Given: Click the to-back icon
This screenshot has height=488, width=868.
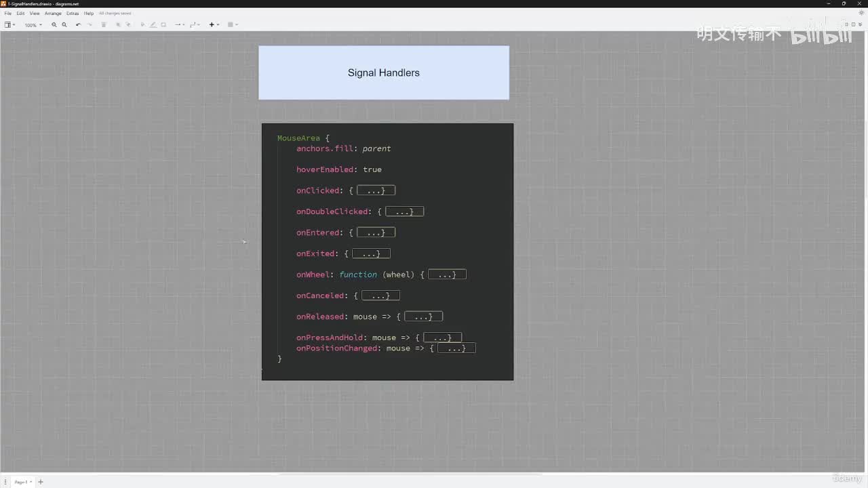Looking at the screenshot, I should pos(128,25).
